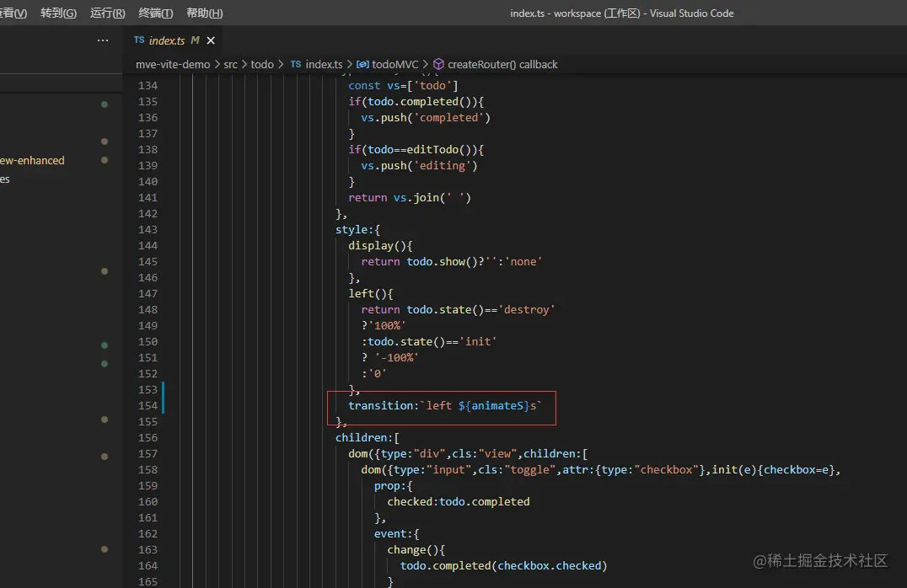Click line number 156 in gutter
907x588 pixels.
tap(148, 438)
